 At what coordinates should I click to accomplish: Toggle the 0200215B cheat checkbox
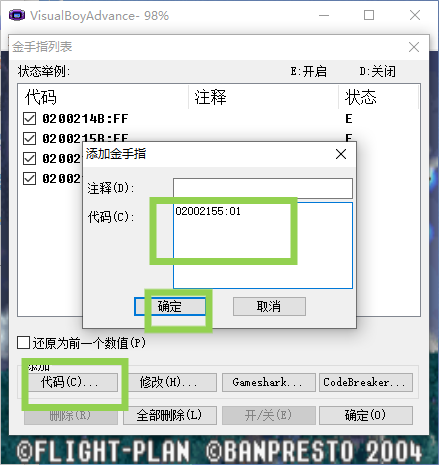click(29, 138)
